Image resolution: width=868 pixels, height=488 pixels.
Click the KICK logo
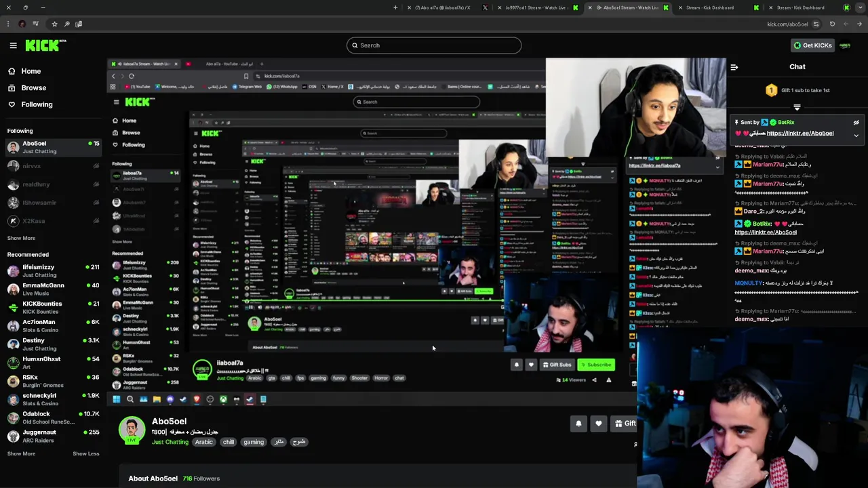45,45
